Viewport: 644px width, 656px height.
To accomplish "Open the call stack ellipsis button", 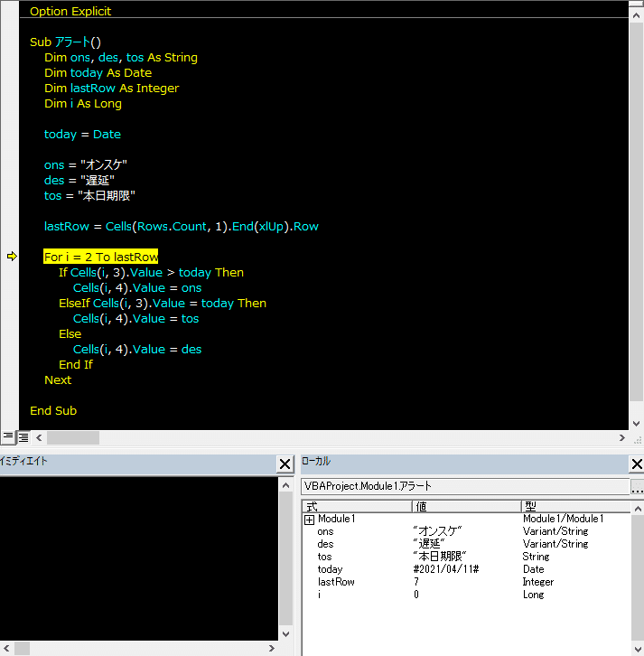I will [637, 486].
